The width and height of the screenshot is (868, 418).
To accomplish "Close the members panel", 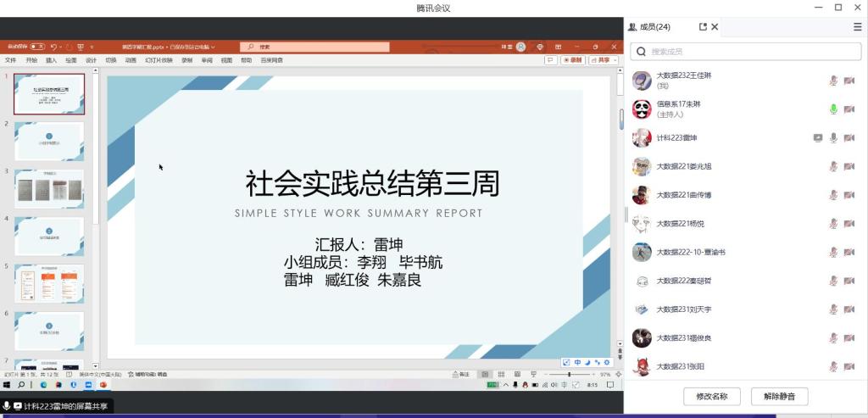I will pyautogui.click(x=715, y=27).
